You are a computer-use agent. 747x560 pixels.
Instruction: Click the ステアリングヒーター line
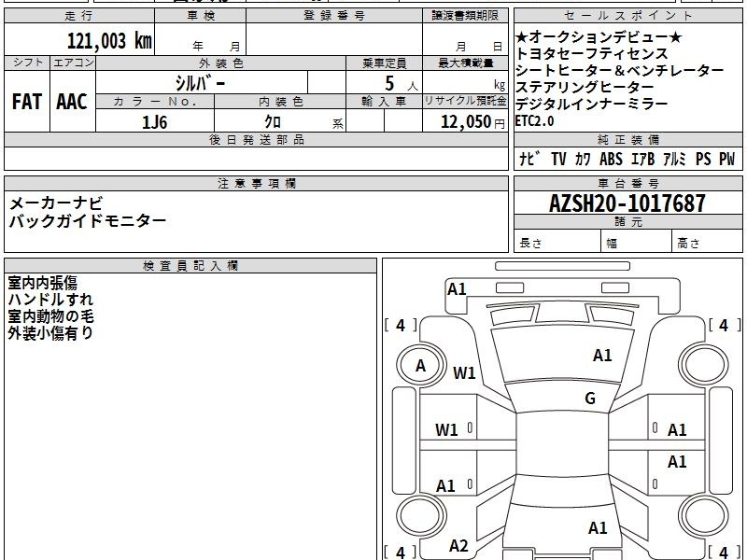tap(585, 87)
